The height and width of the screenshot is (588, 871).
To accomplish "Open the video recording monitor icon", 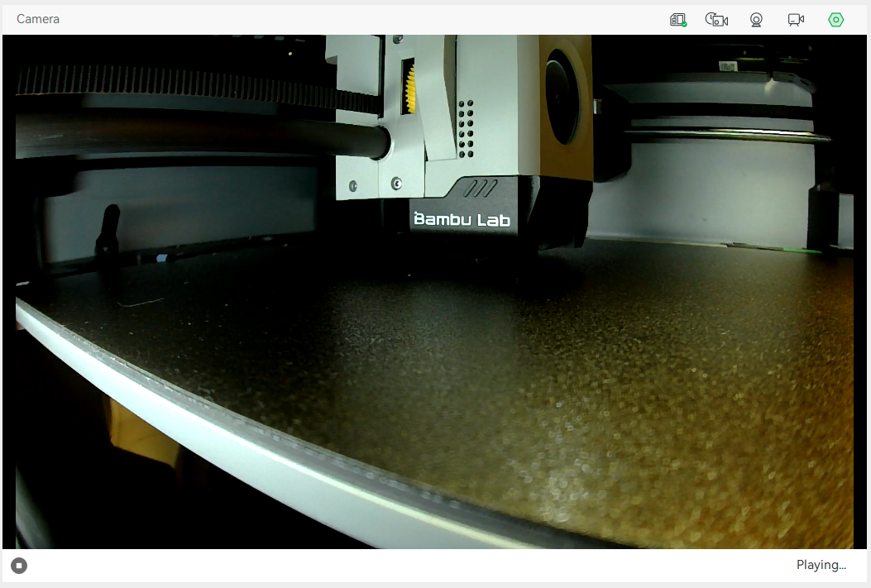I will pos(796,20).
